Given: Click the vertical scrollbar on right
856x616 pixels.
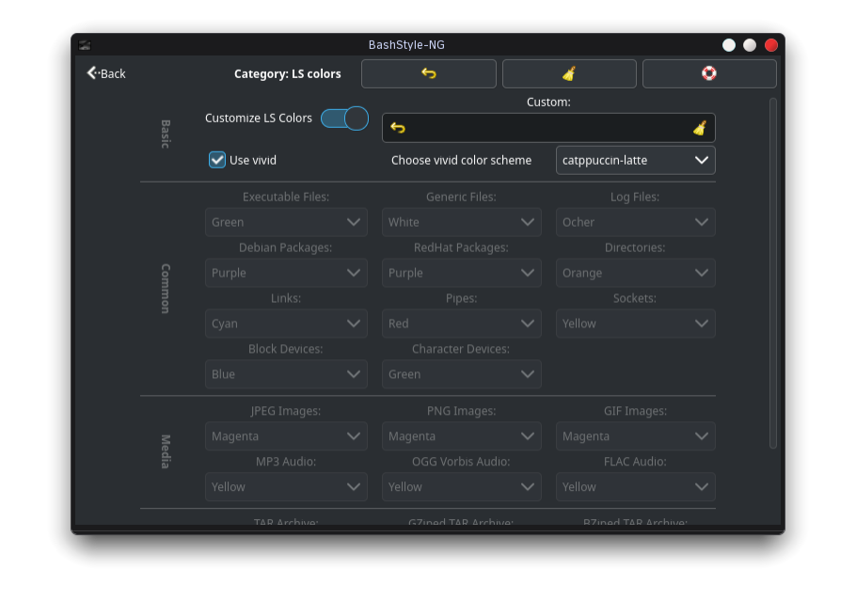Looking at the screenshot, I should click(x=772, y=274).
